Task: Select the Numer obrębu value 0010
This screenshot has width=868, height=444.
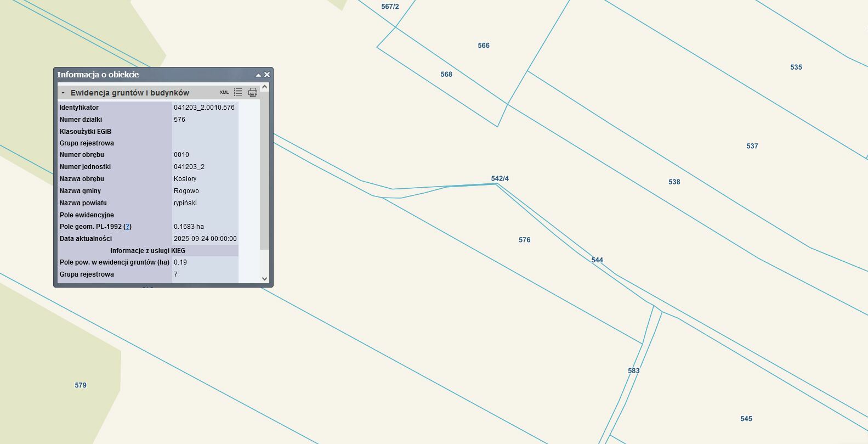Action: pos(181,155)
